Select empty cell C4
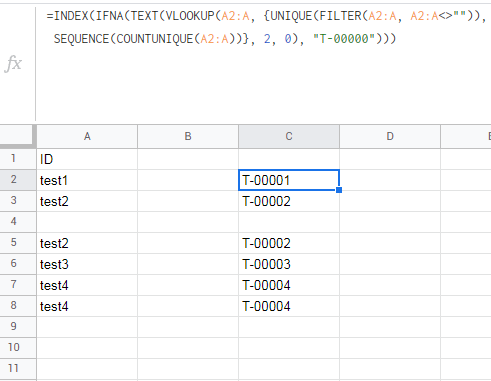The height and width of the screenshot is (381, 491). coord(289,222)
